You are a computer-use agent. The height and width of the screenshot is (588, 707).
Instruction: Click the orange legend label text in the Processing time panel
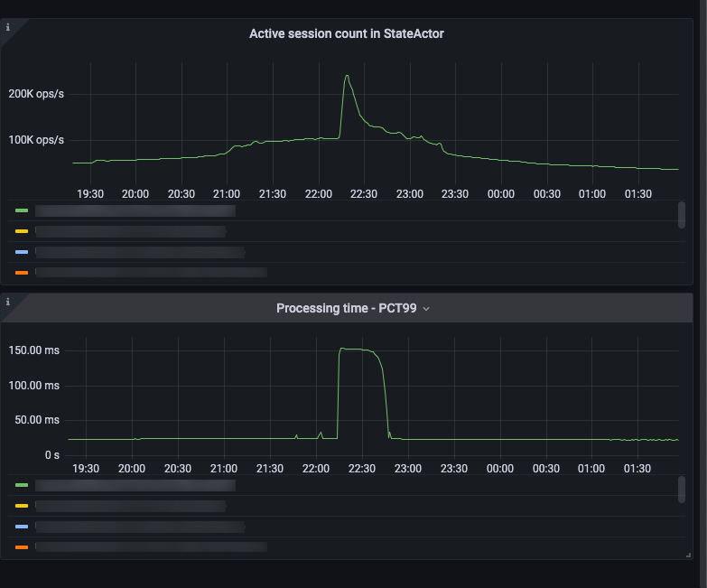150,546
